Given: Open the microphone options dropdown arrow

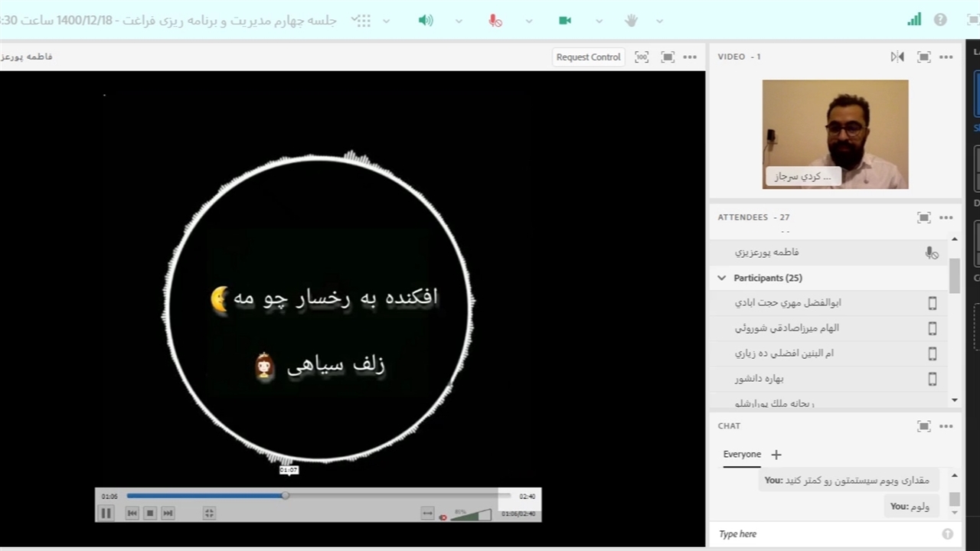Looking at the screenshot, I should [529, 21].
